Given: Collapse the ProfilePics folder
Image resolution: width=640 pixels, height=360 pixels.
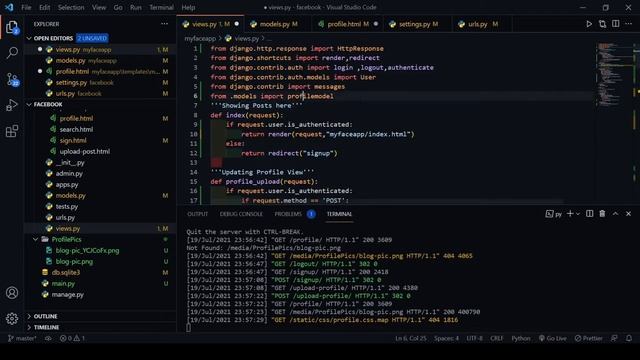Looking at the screenshot, I should 36,240.
